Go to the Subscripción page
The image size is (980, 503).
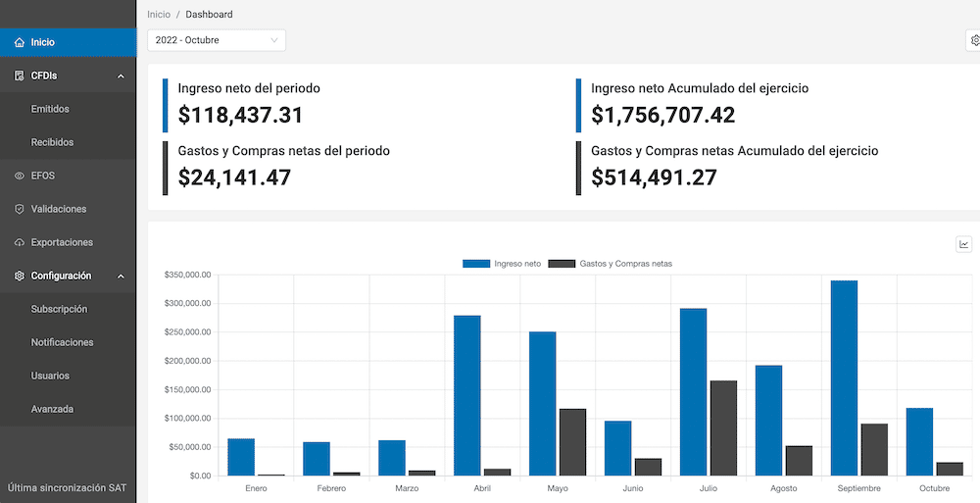pos(59,309)
